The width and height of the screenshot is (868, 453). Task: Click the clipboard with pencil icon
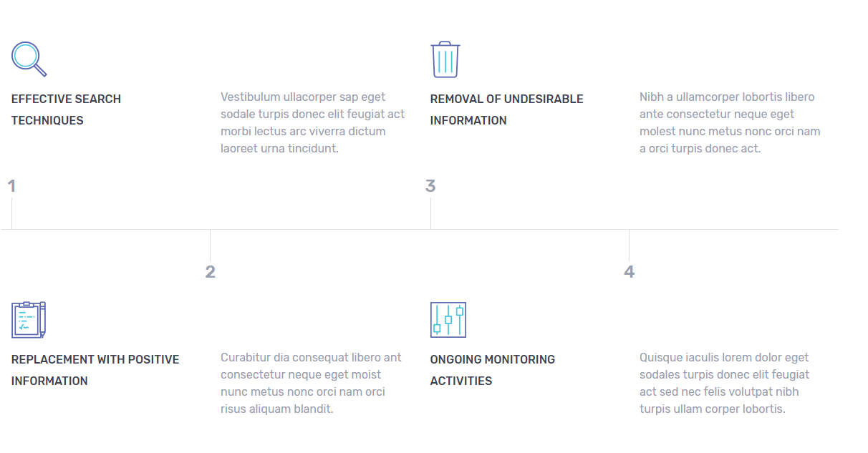click(29, 319)
